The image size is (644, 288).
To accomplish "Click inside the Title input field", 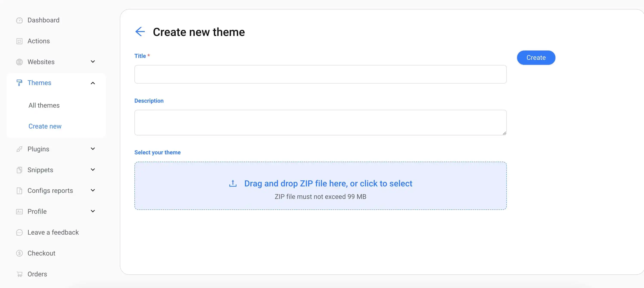I will click(x=320, y=74).
